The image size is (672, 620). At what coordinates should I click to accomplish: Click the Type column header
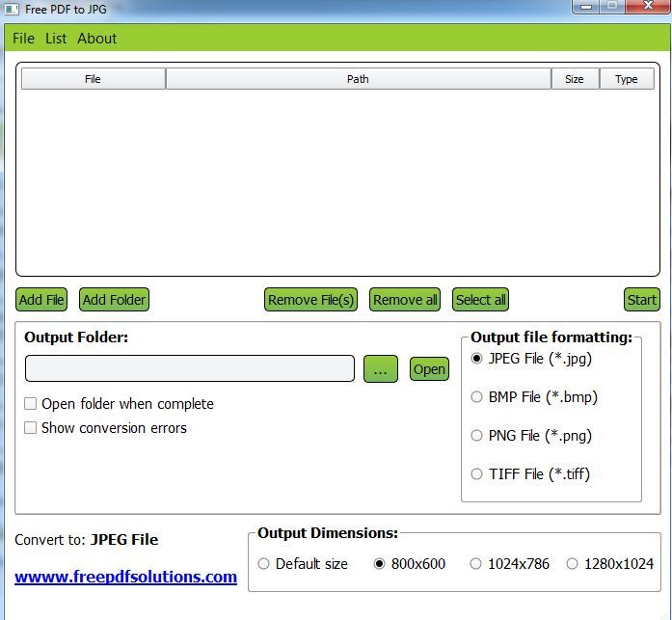[x=627, y=79]
